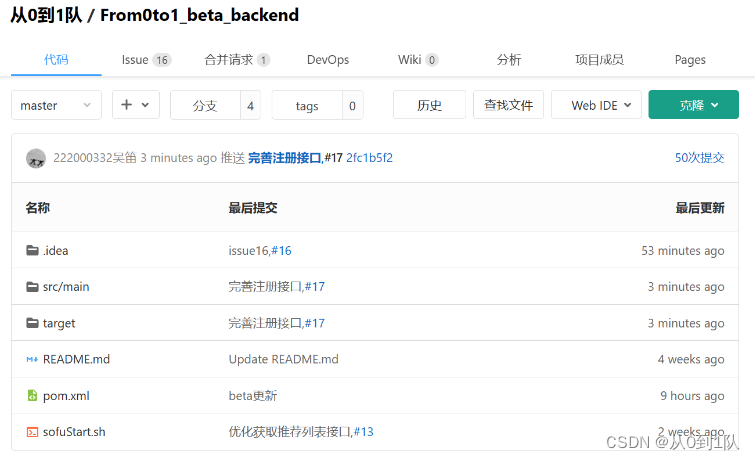
Task: Open the 项目成员 tab
Action: click(x=599, y=60)
